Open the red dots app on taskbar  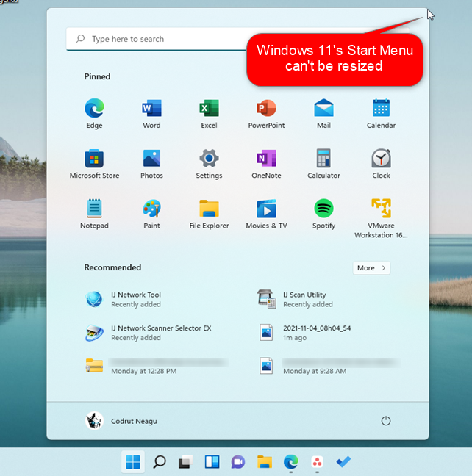tap(317, 462)
